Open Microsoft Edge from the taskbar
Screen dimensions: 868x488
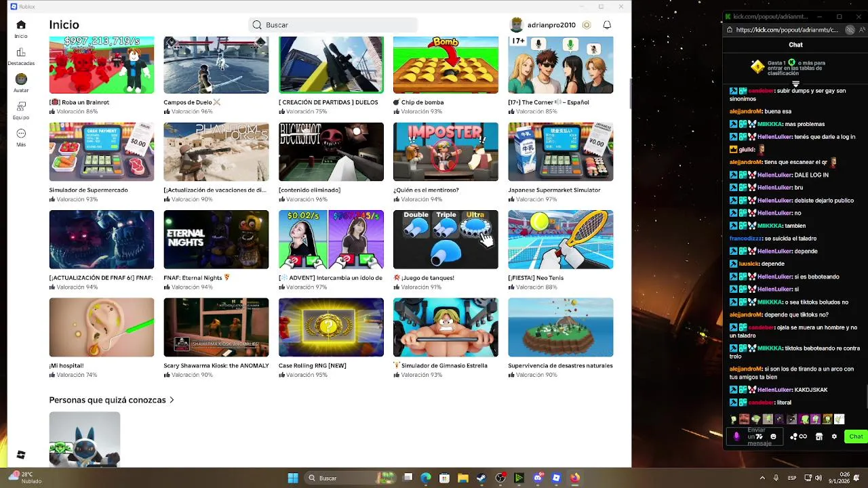tap(426, 478)
